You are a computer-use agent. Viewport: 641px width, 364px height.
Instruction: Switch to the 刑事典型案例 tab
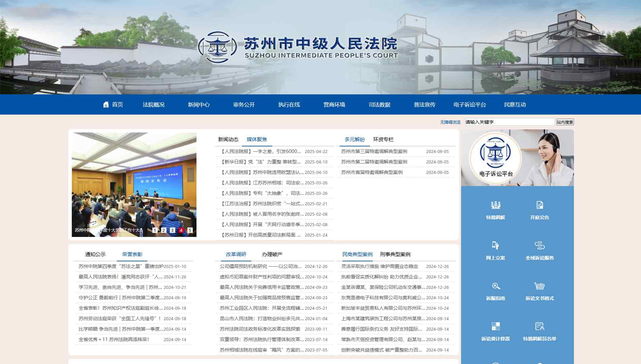(395, 254)
